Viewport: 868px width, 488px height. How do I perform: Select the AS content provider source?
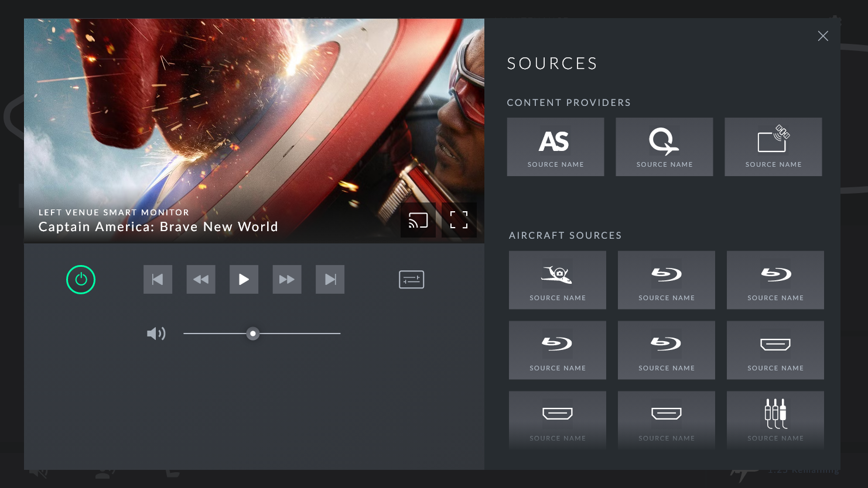555,147
